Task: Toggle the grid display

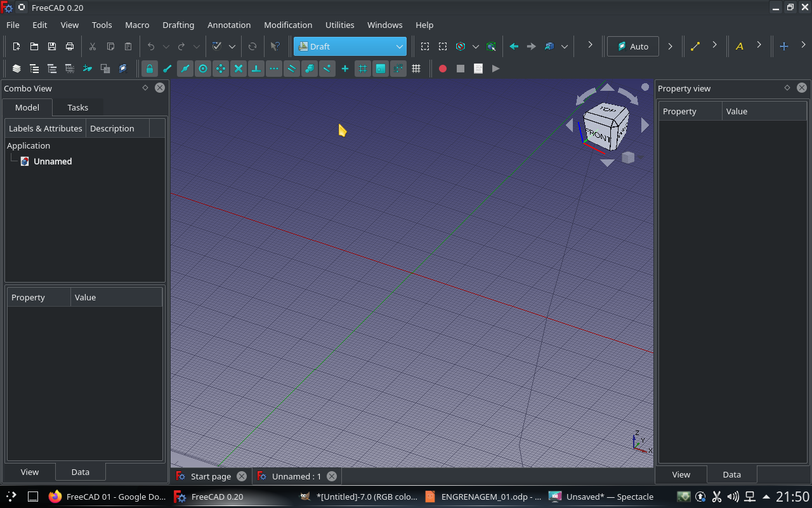Action: [416, 69]
